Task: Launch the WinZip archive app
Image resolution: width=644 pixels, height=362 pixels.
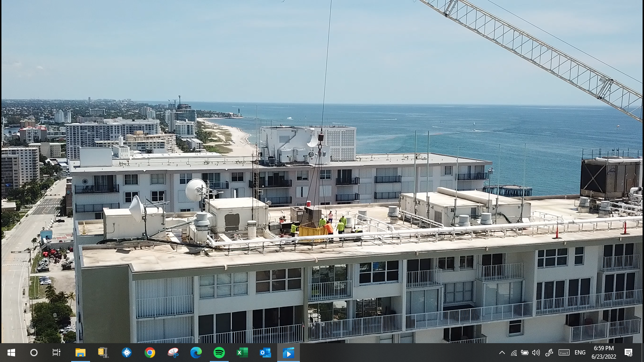Action: click(x=103, y=353)
